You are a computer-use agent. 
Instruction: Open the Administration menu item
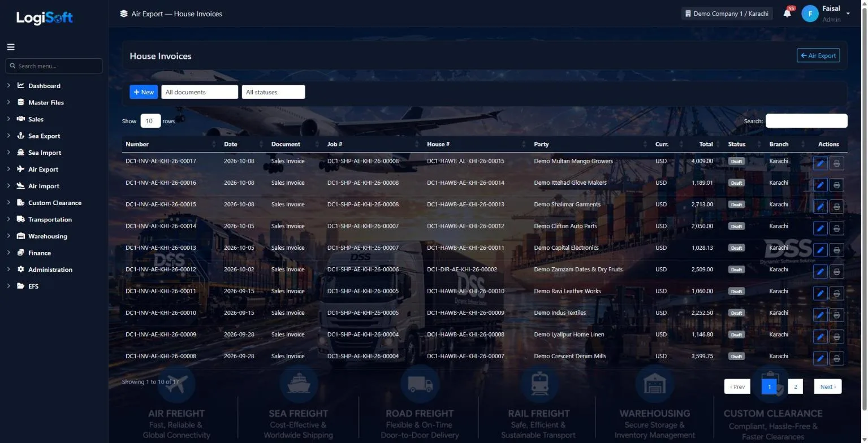pyautogui.click(x=50, y=270)
